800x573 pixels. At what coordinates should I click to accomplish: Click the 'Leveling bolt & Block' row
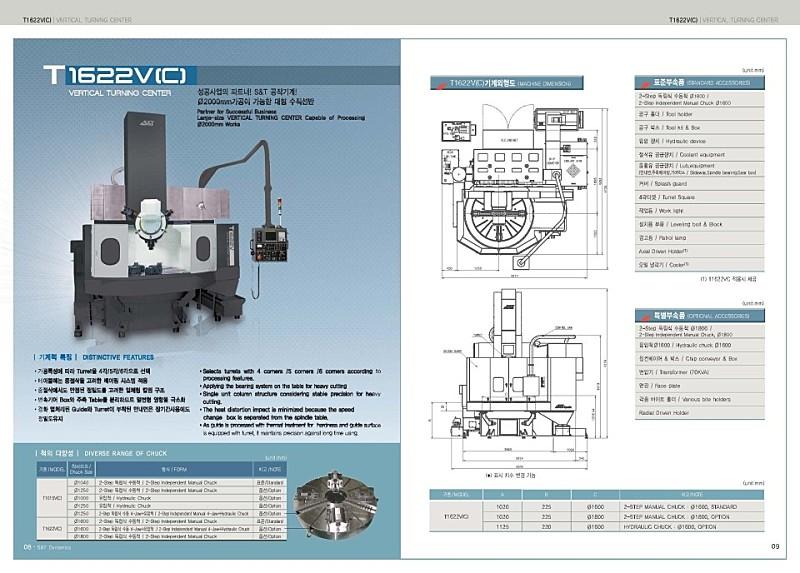point(699,224)
